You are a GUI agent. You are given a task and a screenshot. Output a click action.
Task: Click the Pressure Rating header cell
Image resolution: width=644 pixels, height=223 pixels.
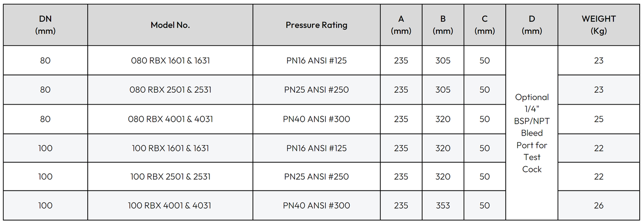[316, 25]
